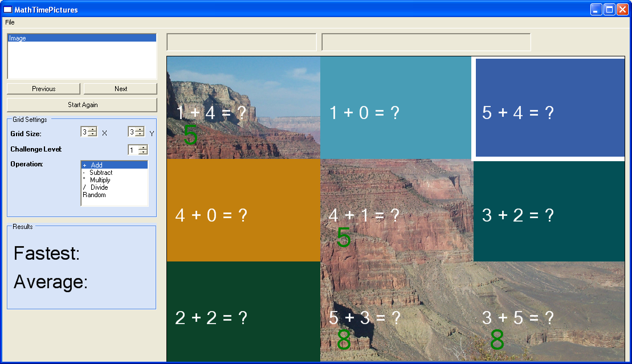Click the Previous button
632x364 pixels.
click(x=43, y=88)
